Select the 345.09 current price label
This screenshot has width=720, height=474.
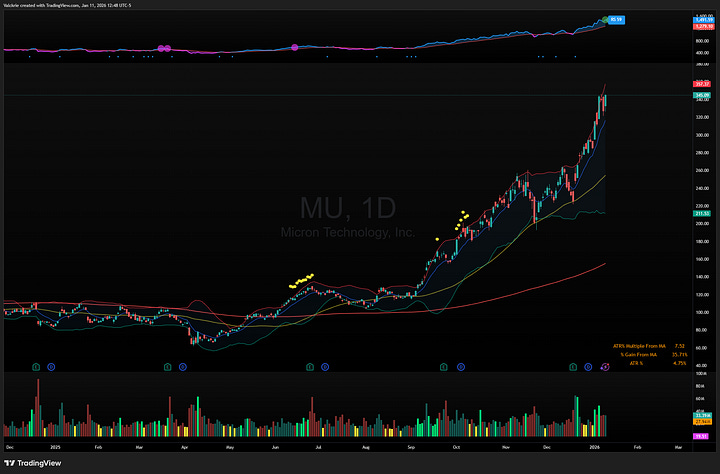click(702, 95)
